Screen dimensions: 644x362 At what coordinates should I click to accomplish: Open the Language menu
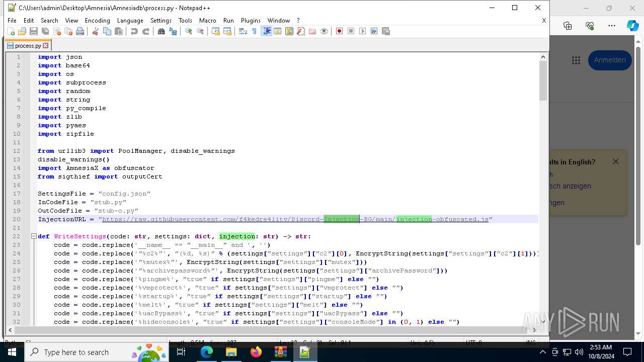click(x=130, y=21)
